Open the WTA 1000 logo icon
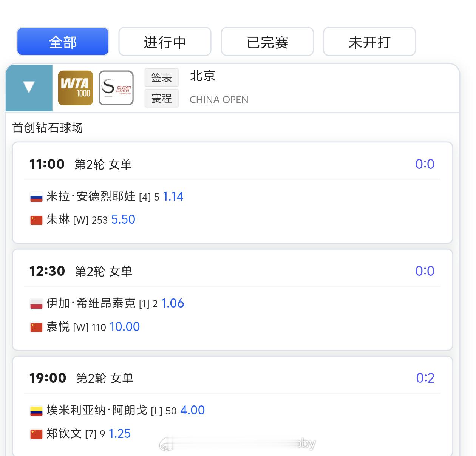Image resolution: width=476 pixels, height=456 pixels. pos(76,88)
